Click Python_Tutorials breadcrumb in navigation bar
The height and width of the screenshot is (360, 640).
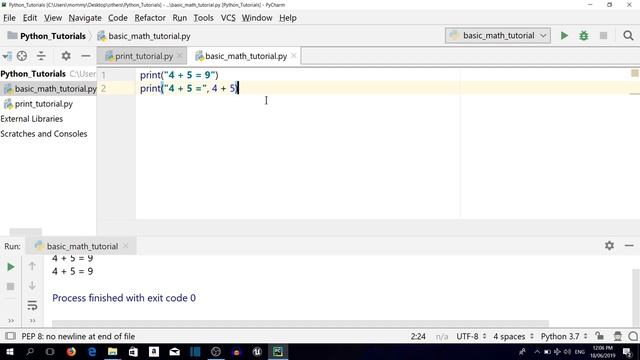click(x=47, y=36)
